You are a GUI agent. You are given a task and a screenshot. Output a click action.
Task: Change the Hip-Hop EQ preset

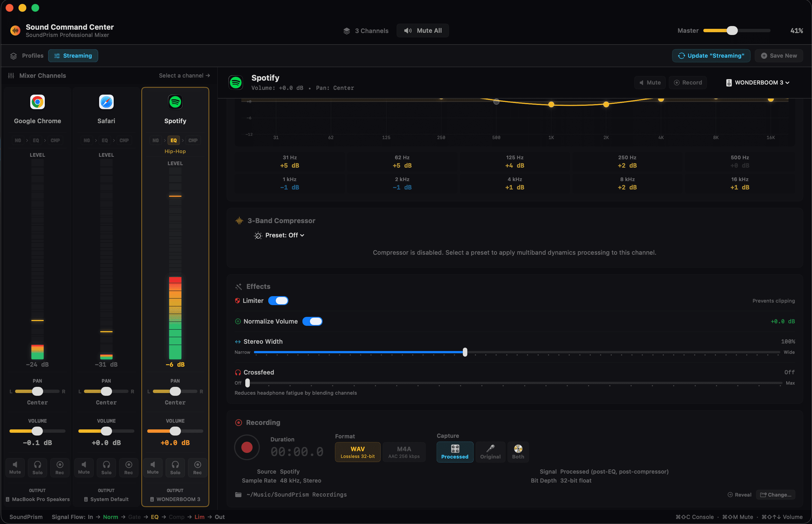175,151
